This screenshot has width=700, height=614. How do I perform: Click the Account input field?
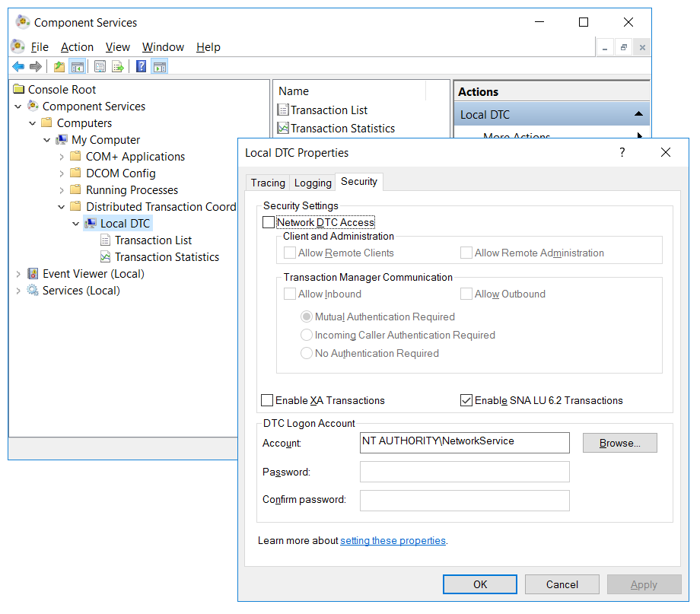[465, 443]
